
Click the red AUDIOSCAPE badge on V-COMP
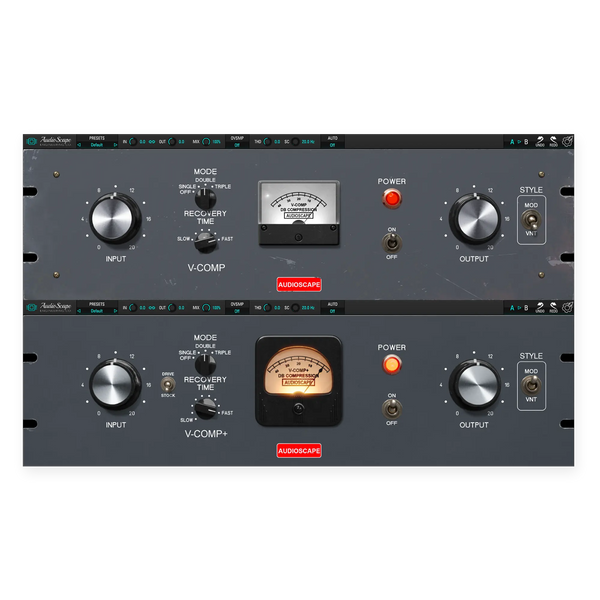pyautogui.click(x=299, y=285)
